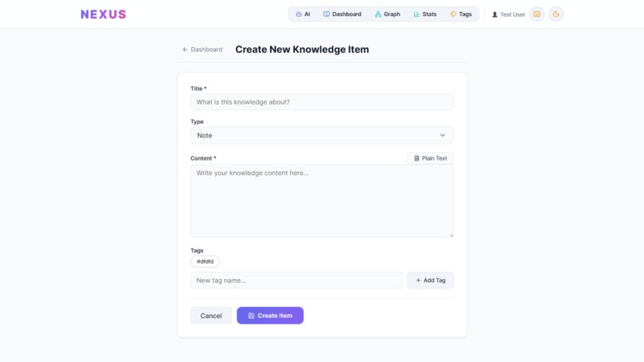Viewport: 644px width, 362px height.
Task: Go back via Dashboard arrow link
Action: click(202, 50)
